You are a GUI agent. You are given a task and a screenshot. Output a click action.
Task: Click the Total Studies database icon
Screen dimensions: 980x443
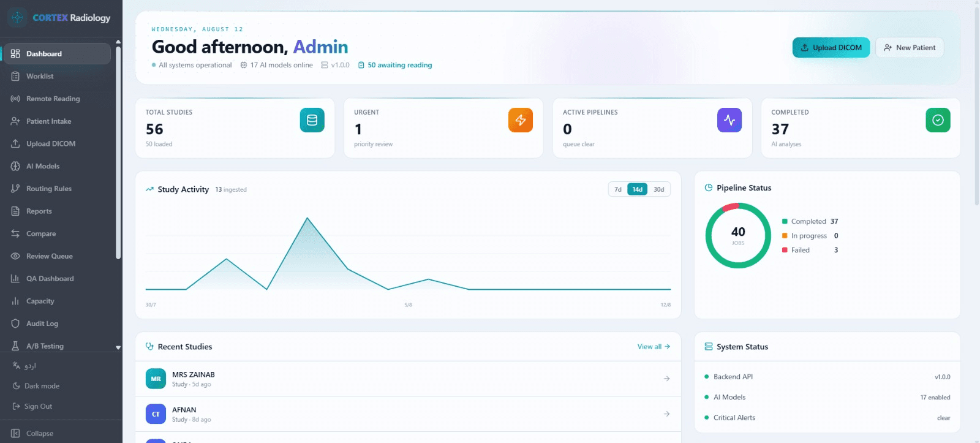312,120
